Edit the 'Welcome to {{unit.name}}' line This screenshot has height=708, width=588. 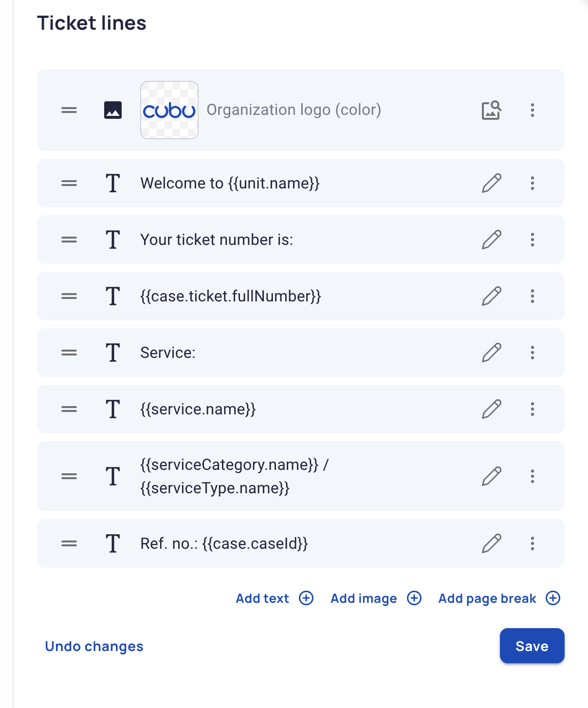[492, 183]
